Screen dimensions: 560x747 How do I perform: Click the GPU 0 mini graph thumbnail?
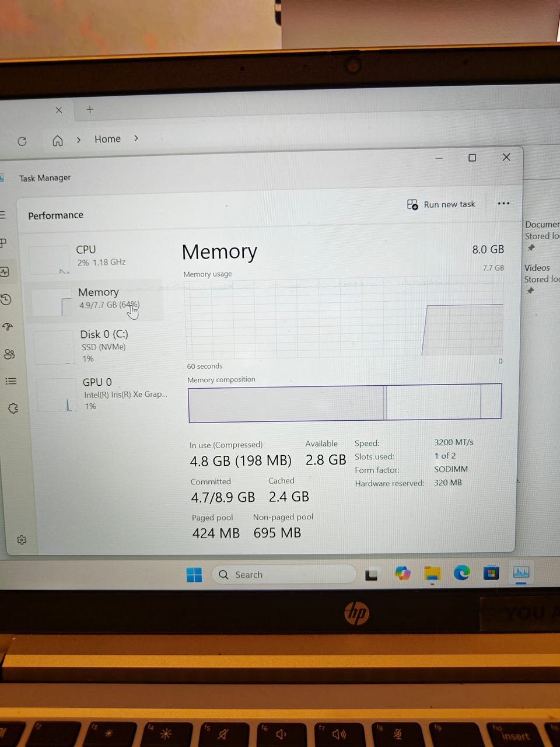tap(57, 395)
